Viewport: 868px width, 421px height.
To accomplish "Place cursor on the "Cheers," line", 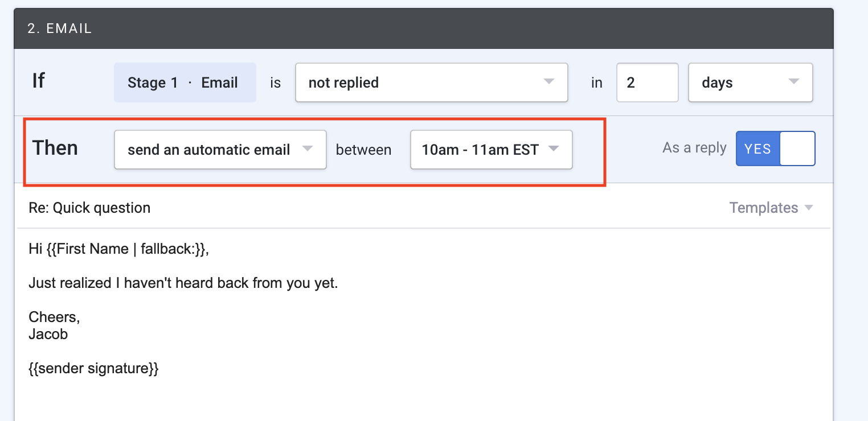I will click(54, 317).
